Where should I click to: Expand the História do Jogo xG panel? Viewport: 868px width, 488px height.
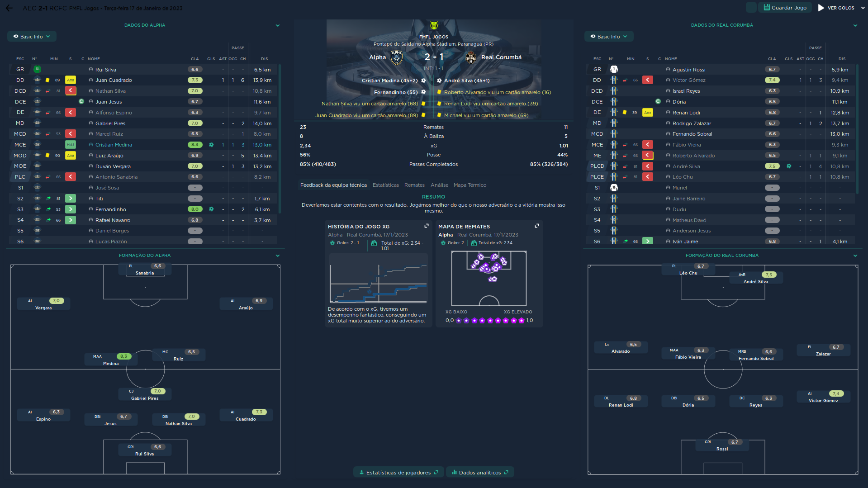click(x=426, y=226)
